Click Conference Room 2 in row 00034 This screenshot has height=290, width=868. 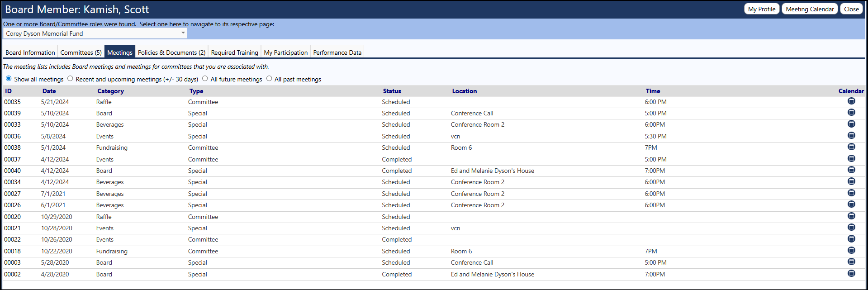coord(478,182)
